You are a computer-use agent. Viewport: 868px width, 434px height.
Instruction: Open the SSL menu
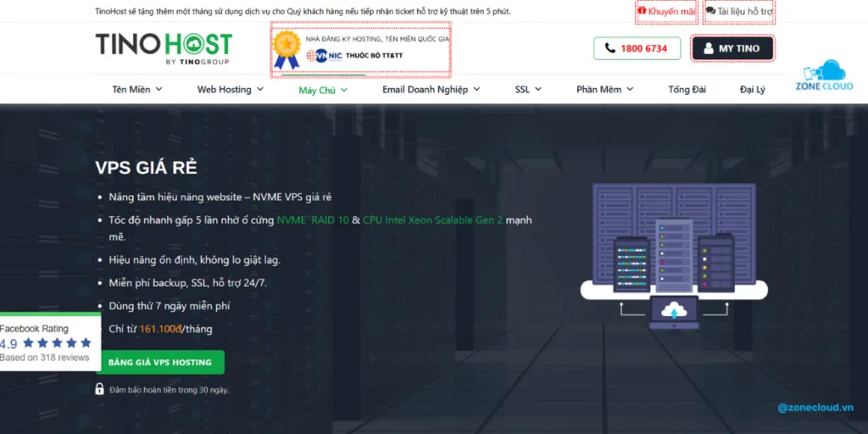pos(528,90)
